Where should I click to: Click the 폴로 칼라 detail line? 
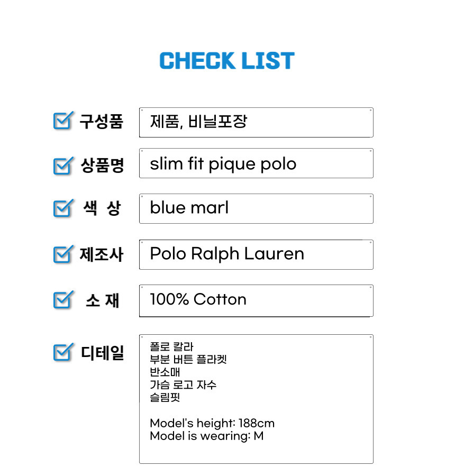pyautogui.click(x=171, y=346)
